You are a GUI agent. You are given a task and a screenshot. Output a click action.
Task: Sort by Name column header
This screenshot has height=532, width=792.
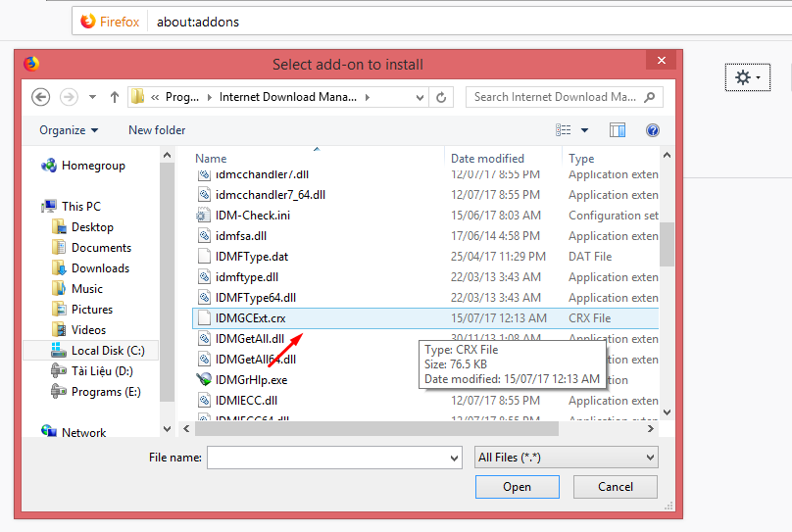tap(211, 159)
